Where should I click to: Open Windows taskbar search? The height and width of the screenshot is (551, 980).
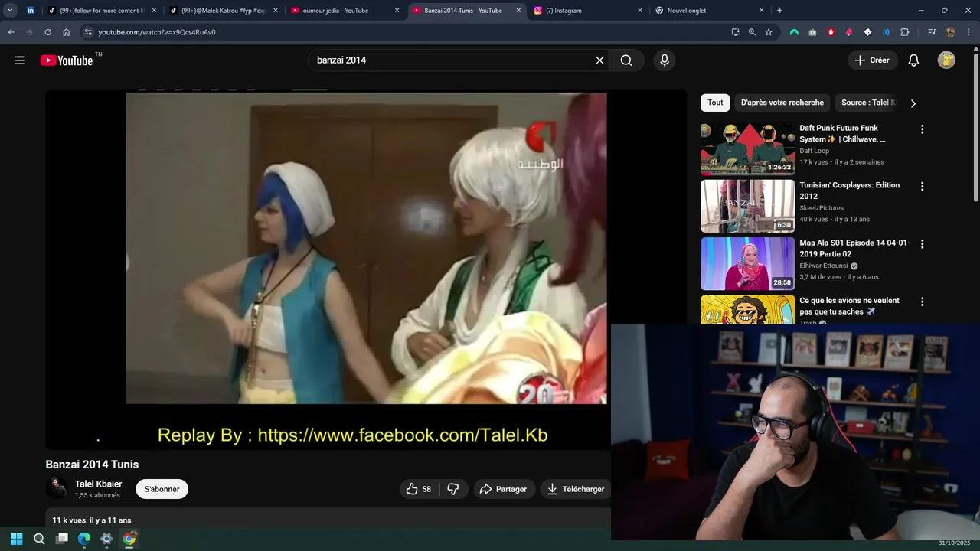[39, 539]
